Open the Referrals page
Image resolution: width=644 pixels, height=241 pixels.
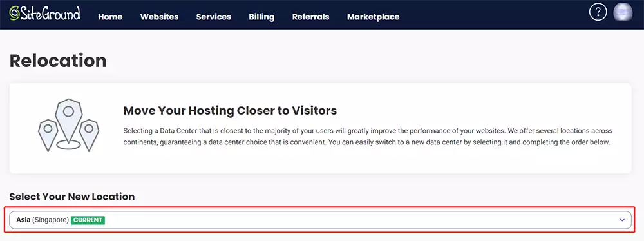point(310,17)
